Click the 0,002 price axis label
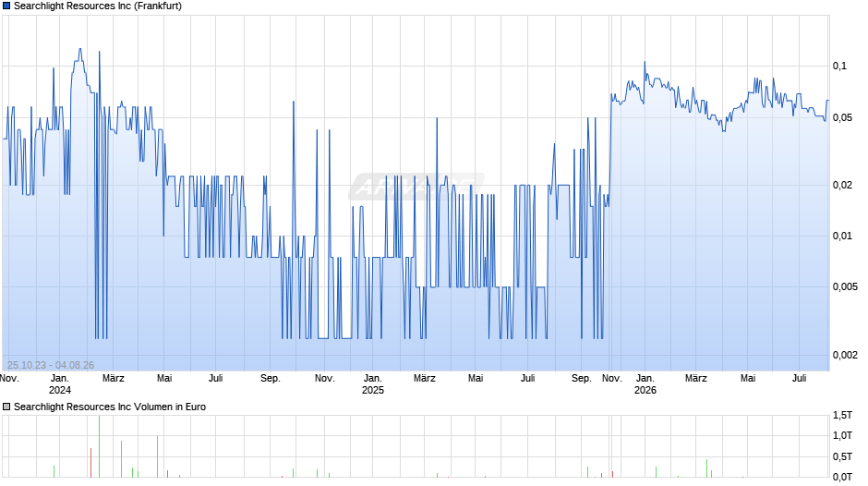Image resolution: width=868 pixels, height=486 pixels. point(845,355)
